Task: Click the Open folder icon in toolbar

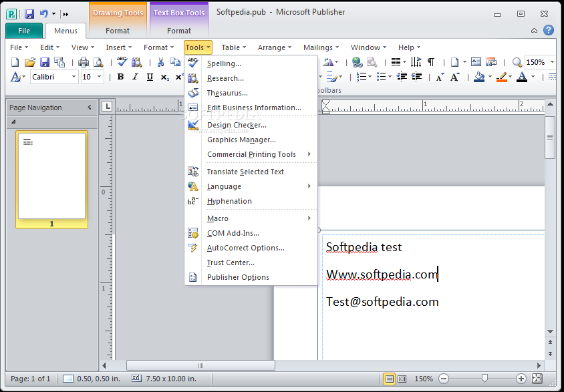Action: tap(30, 62)
